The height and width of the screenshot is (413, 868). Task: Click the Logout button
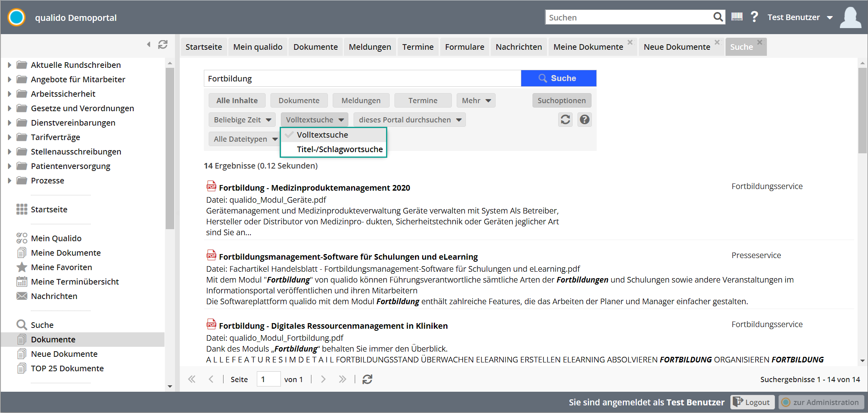(x=752, y=402)
